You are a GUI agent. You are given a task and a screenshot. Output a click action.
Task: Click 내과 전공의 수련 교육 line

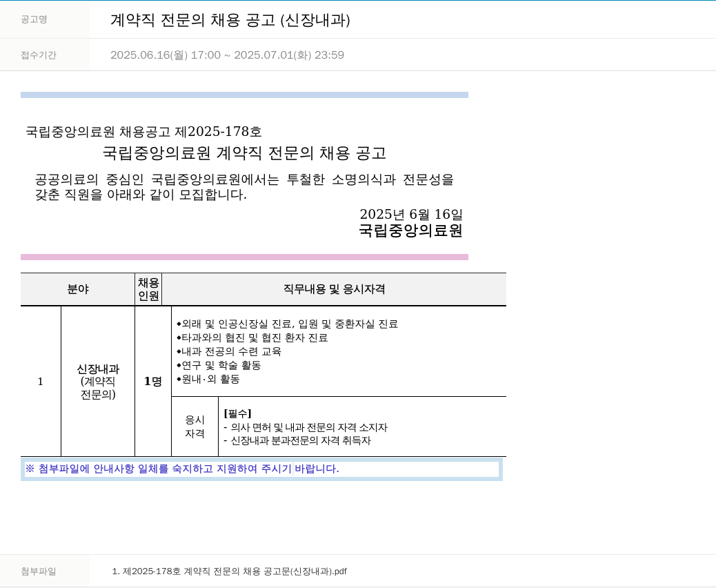pyautogui.click(x=229, y=351)
